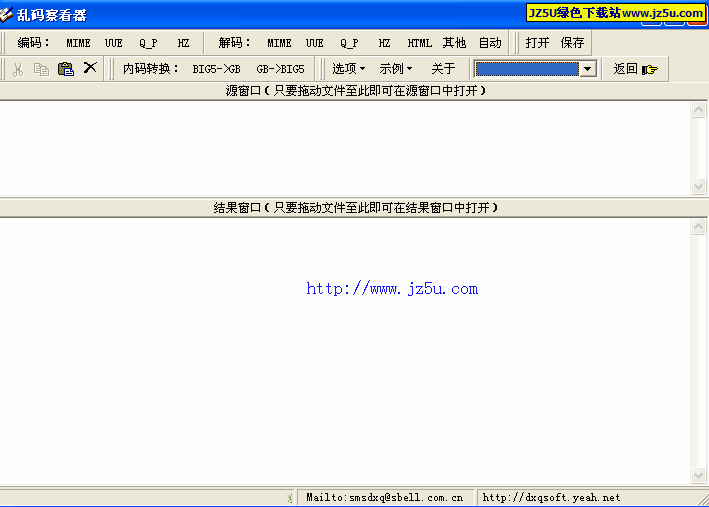Click source window scrollbar down arrow
Screen dimensions: 709x507
click(x=699, y=187)
